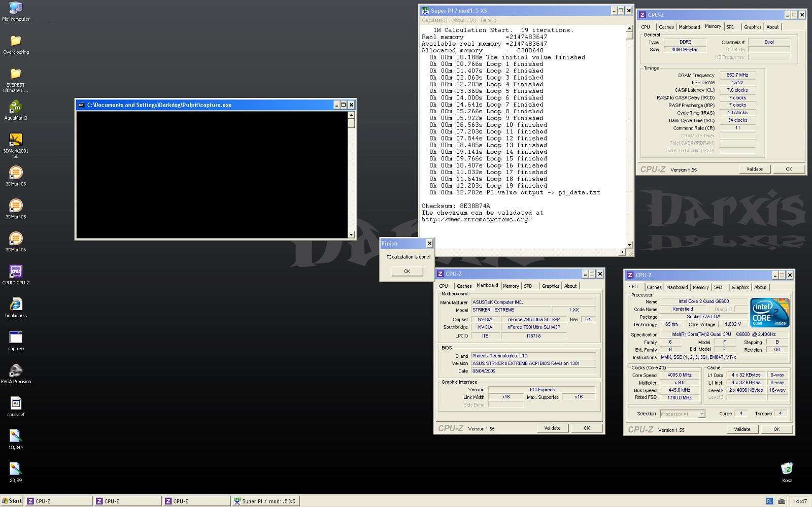812x507 pixels.
Task: Click the taskbar clock showing 14:47
Action: pos(800,501)
